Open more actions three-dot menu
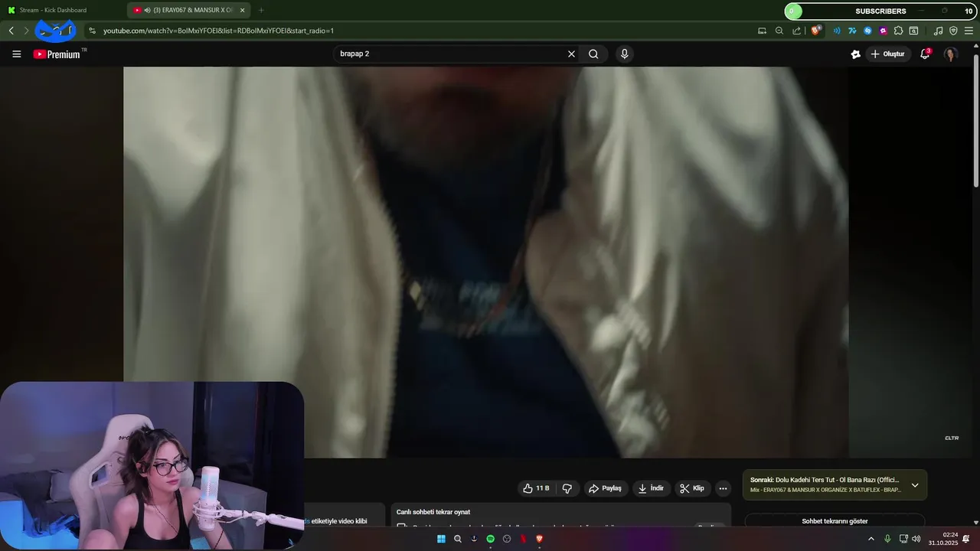This screenshot has width=980, height=551. pyautogui.click(x=723, y=488)
